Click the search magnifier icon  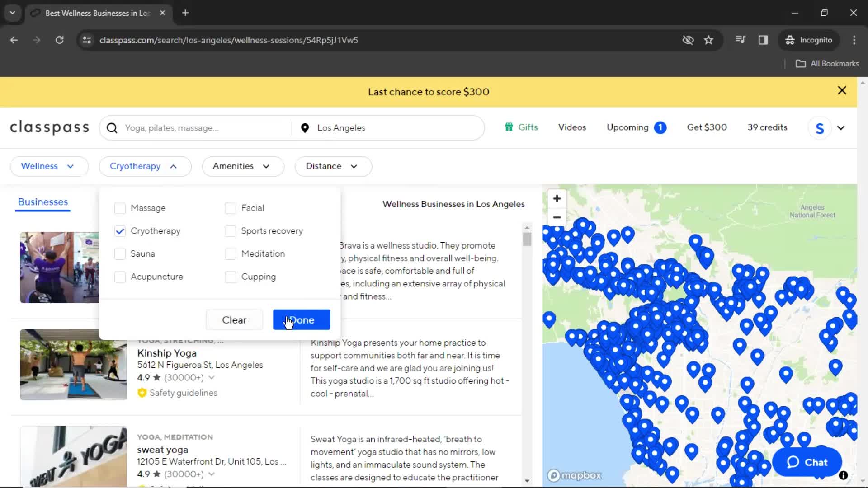pyautogui.click(x=112, y=128)
